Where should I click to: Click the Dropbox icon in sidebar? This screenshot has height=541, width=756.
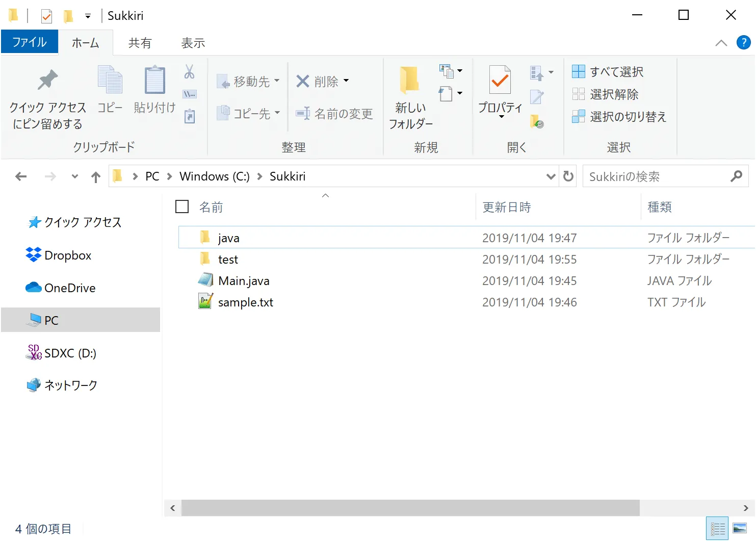34,254
